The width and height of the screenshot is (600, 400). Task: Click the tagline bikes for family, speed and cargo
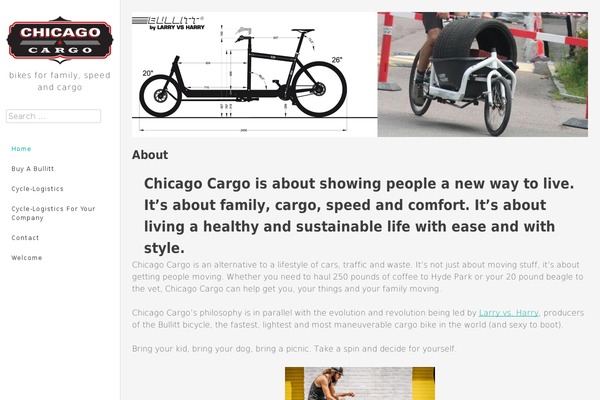click(x=60, y=81)
